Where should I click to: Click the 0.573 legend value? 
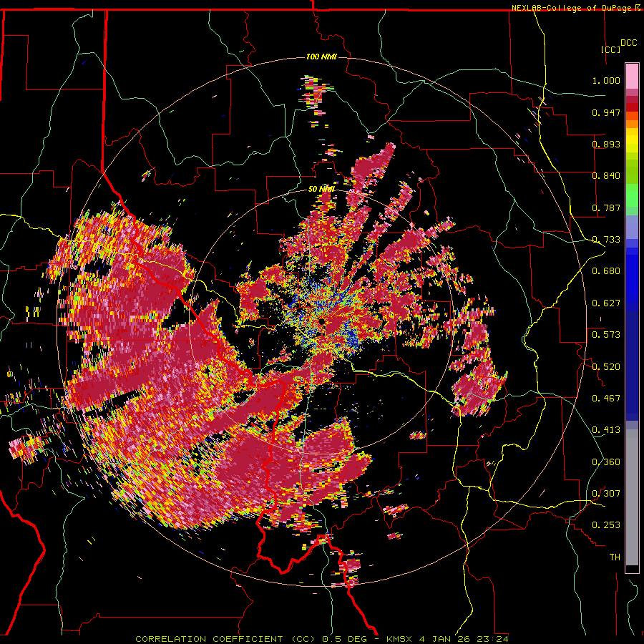(606, 335)
